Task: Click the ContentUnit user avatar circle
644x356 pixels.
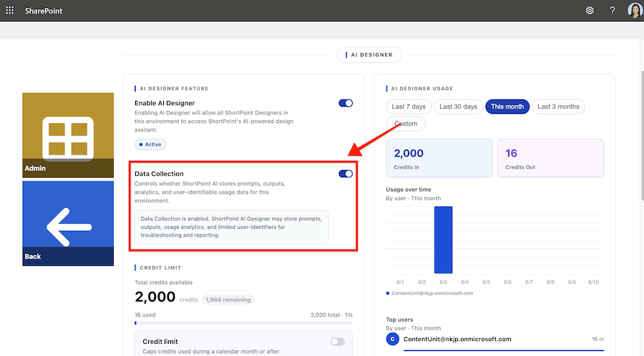Action: [x=393, y=339]
